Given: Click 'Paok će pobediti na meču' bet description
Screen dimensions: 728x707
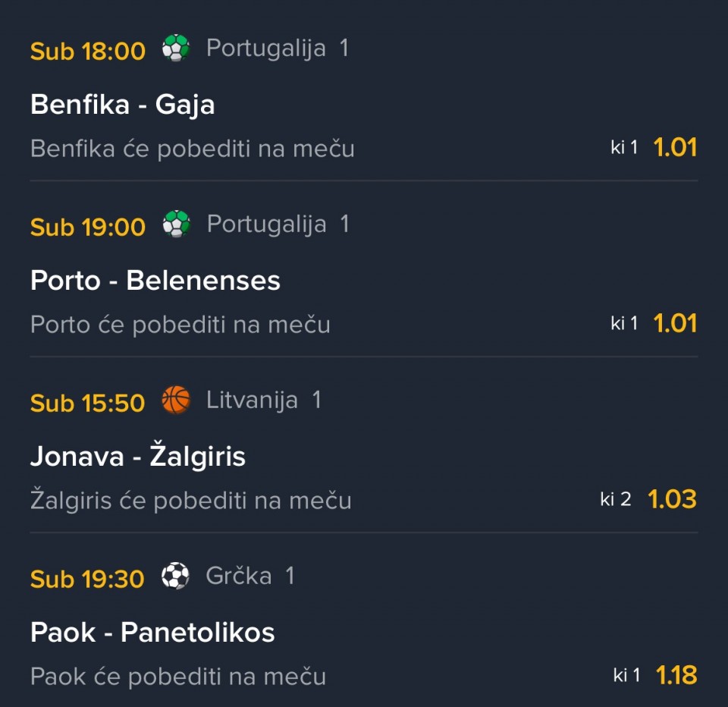Looking at the screenshot, I should pos(177,677).
